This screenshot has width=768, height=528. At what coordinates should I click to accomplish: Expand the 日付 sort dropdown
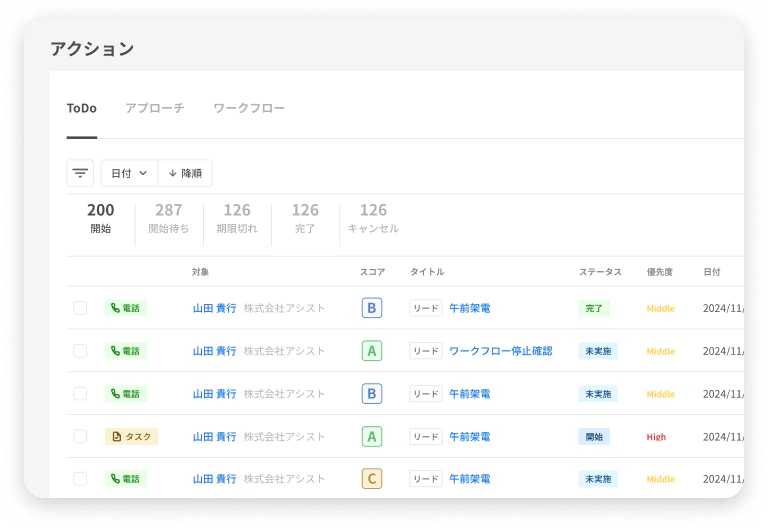click(x=129, y=173)
